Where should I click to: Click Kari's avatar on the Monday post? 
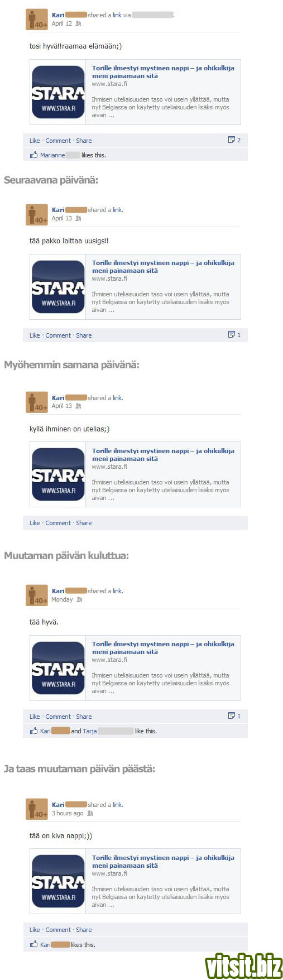[37, 595]
